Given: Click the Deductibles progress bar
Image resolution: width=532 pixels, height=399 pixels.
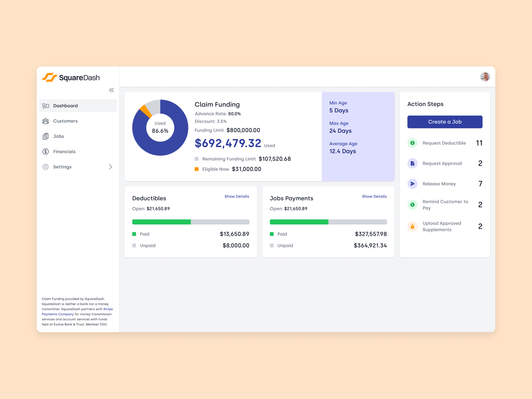Looking at the screenshot, I should click(190, 222).
